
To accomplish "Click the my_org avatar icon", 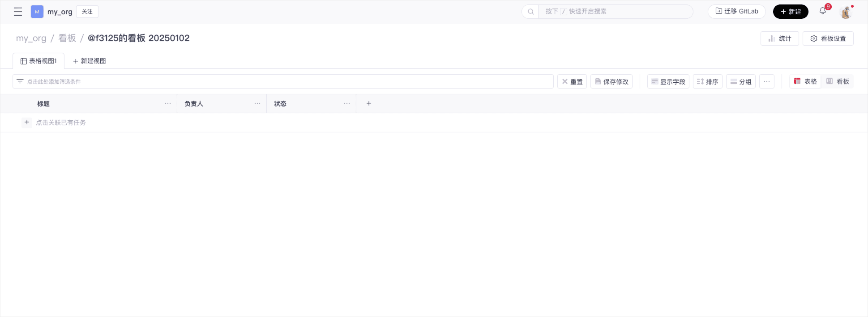I will [37, 12].
